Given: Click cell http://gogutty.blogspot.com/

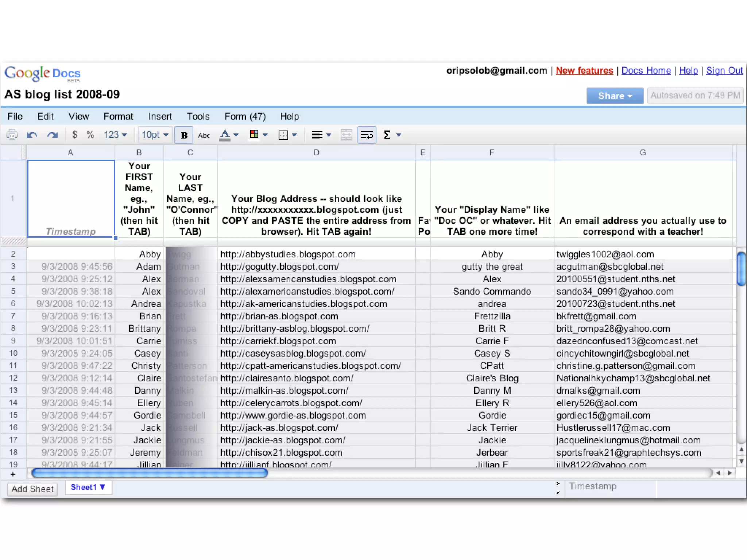Looking at the screenshot, I should (316, 267).
